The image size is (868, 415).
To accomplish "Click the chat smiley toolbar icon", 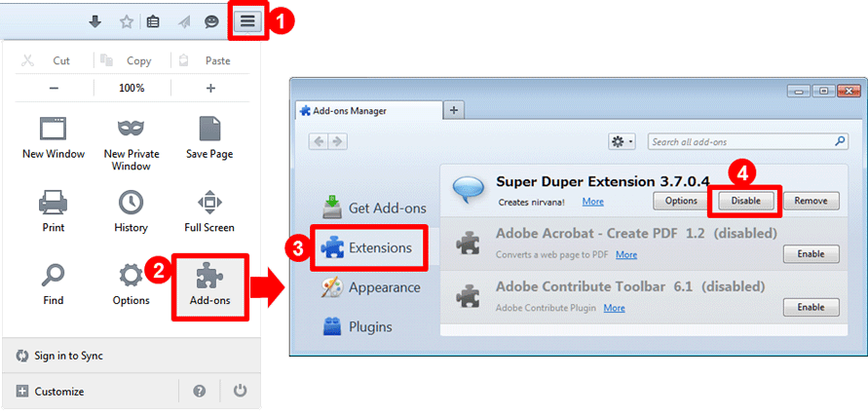I will click(x=211, y=21).
